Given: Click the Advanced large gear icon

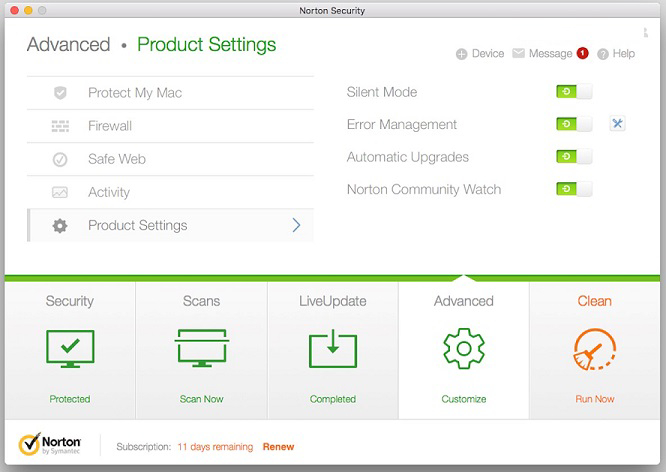Looking at the screenshot, I should point(464,348).
